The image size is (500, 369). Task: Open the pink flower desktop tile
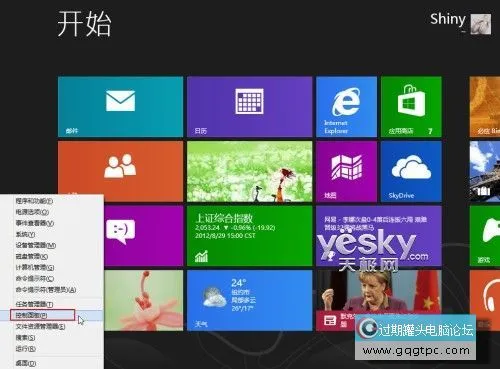(x=144, y=300)
